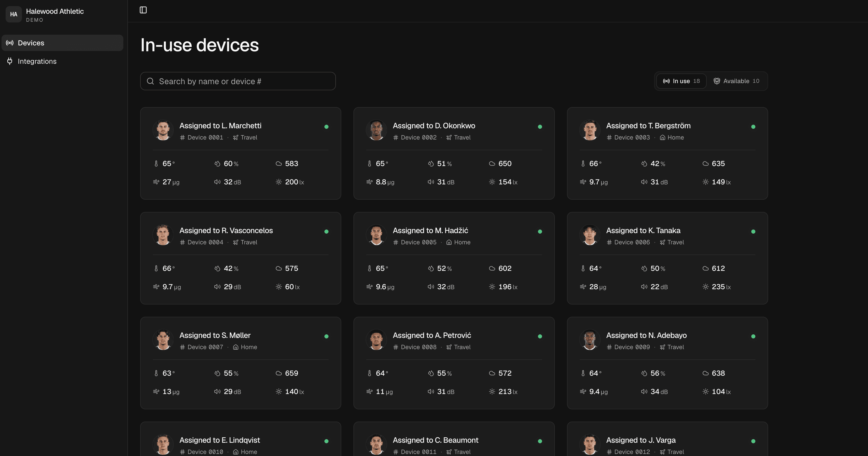The height and width of the screenshot is (456, 868).
Task: Click the Device 0008 label
Action: pos(418,347)
